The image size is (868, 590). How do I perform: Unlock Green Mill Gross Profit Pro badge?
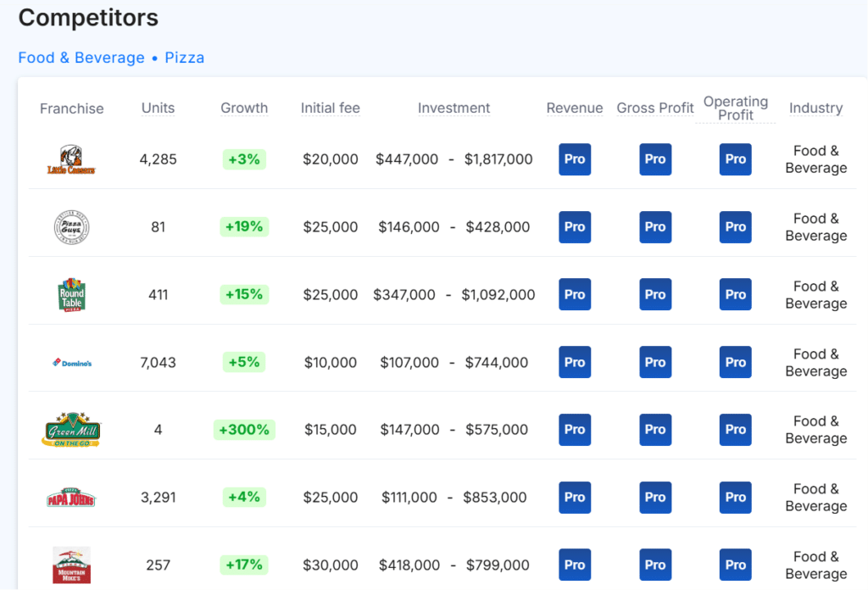[655, 430]
